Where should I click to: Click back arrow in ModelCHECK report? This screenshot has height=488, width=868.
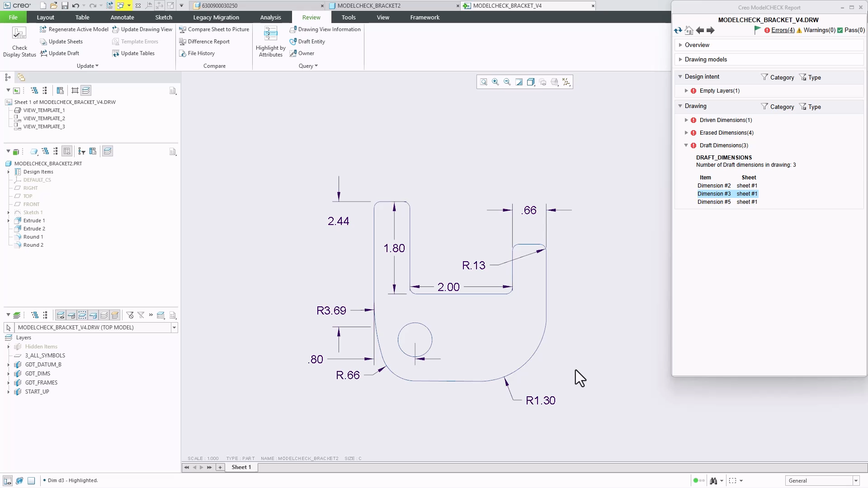700,30
